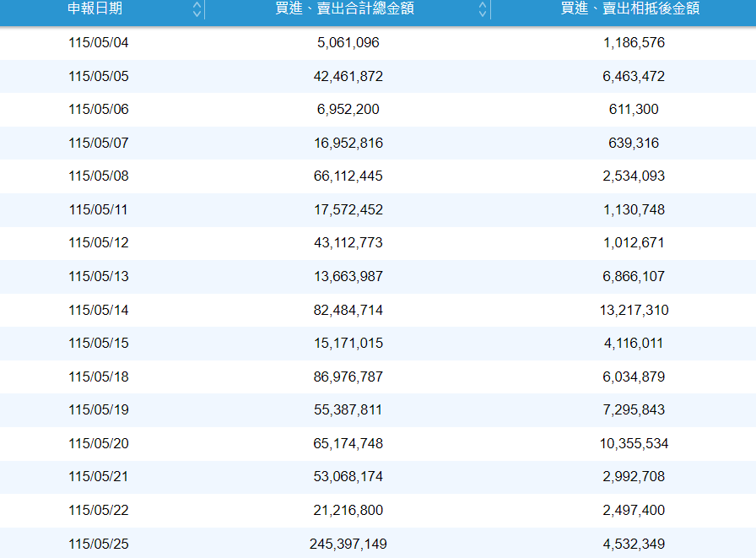Viewport: 756px width, 558px height.
Task: Sort by 申報日期 column sort arrows
Action: 197,9
